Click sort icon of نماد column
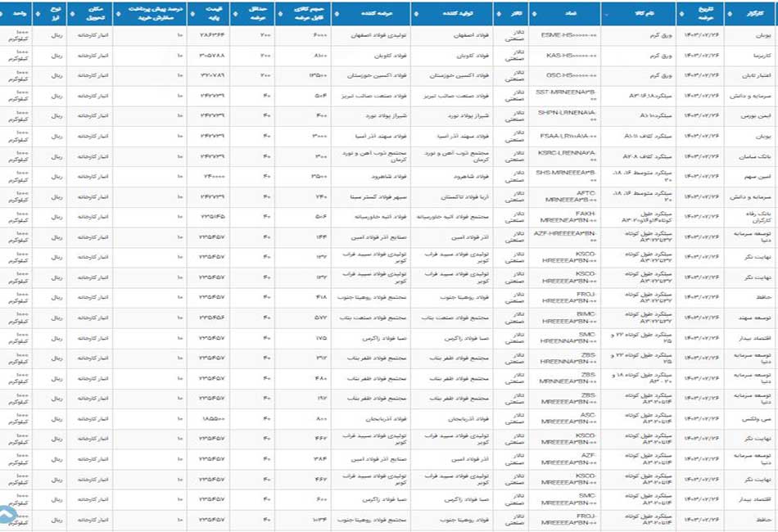 (x=534, y=14)
